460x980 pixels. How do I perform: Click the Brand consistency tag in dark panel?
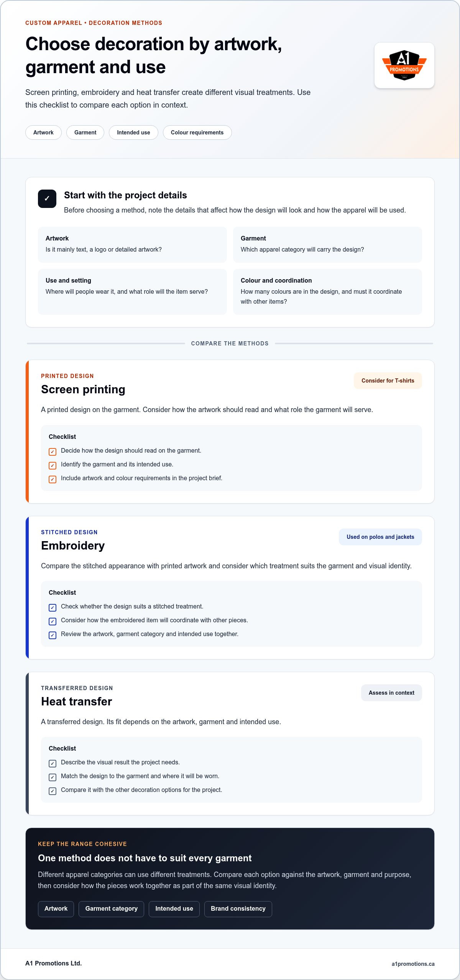tap(238, 909)
